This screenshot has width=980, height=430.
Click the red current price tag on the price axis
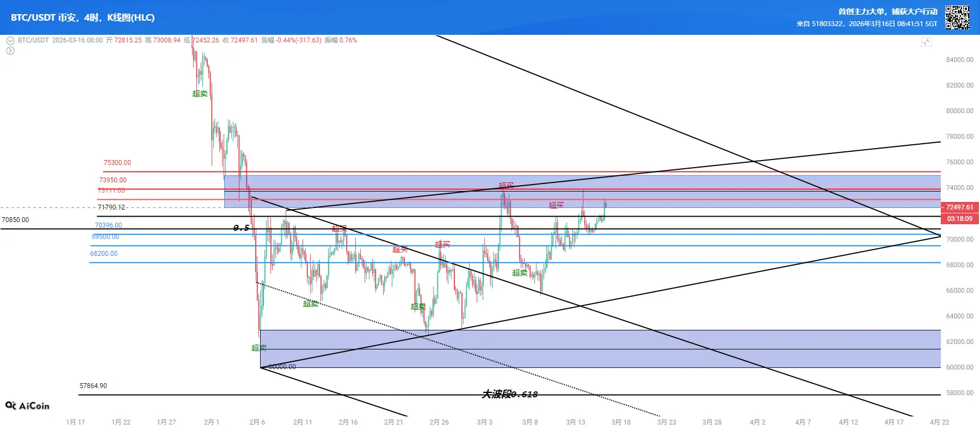click(x=960, y=207)
